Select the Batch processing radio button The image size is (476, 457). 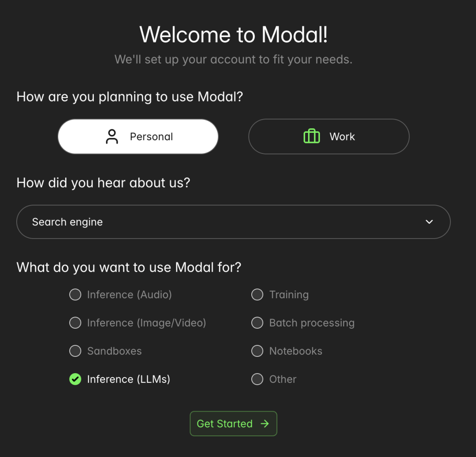coord(257,323)
